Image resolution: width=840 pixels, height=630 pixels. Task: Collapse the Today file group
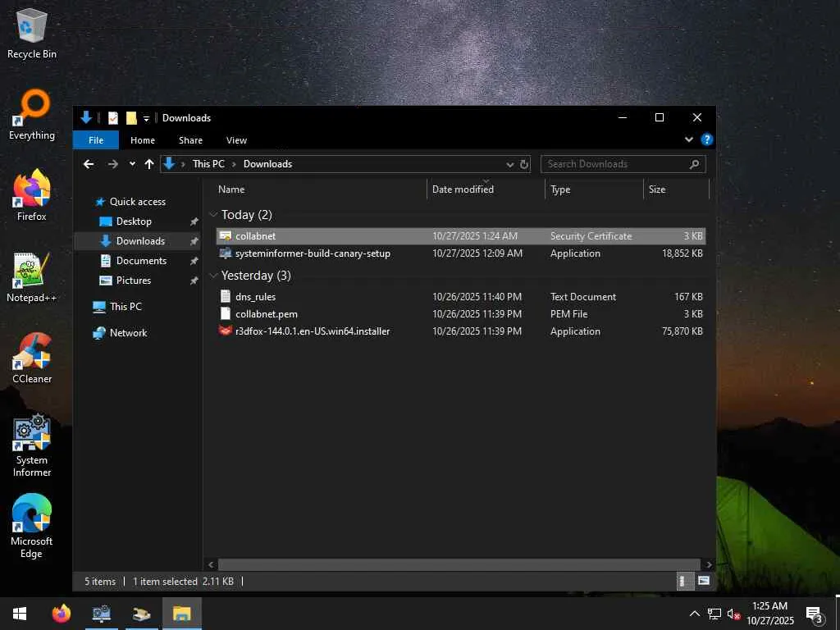(x=213, y=215)
